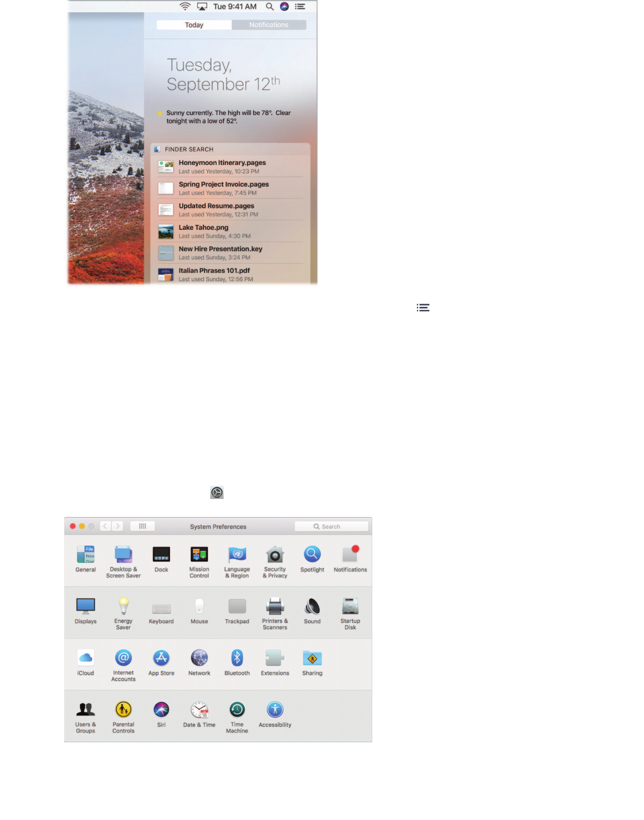The width and height of the screenshot is (644, 820).
Task: Open Date & Time preferences
Action: click(x=199, y=714)
